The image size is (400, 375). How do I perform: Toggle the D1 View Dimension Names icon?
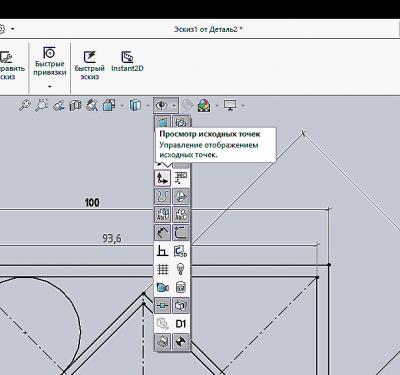(x=181, y=324)
